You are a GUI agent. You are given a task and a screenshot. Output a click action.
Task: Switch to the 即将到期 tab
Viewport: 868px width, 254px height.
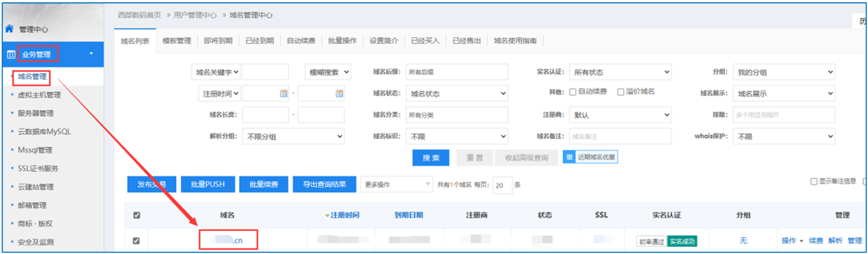[x=218, y=41]
